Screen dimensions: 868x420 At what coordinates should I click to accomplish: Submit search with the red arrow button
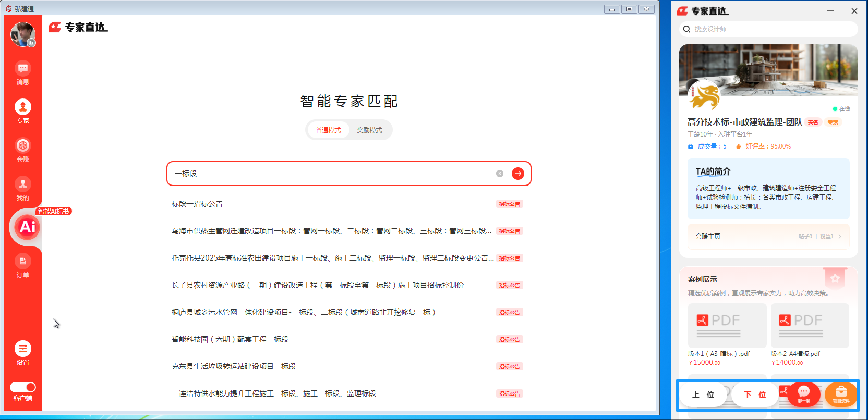(518, 174)
